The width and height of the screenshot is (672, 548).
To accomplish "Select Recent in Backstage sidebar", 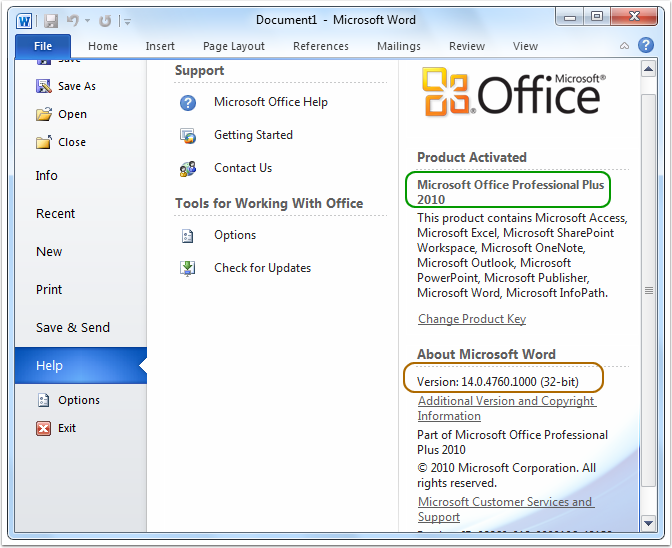I will 81,213.
